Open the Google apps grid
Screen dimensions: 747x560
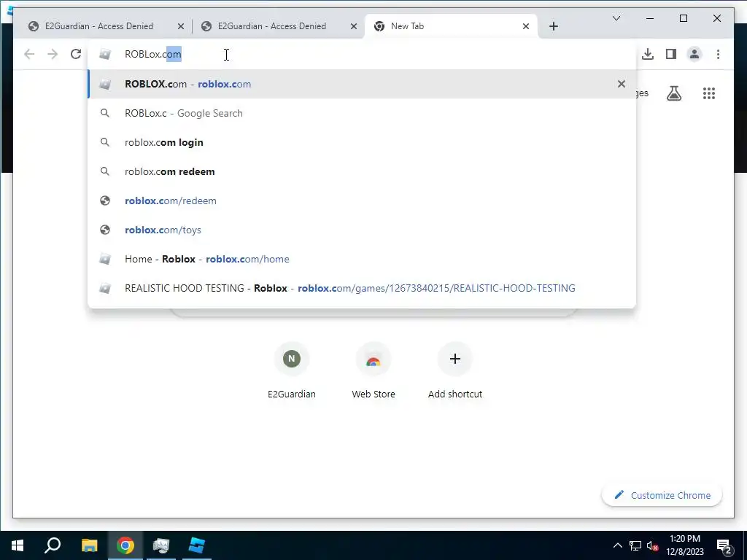pyautogui.click(x=709, y=93)
